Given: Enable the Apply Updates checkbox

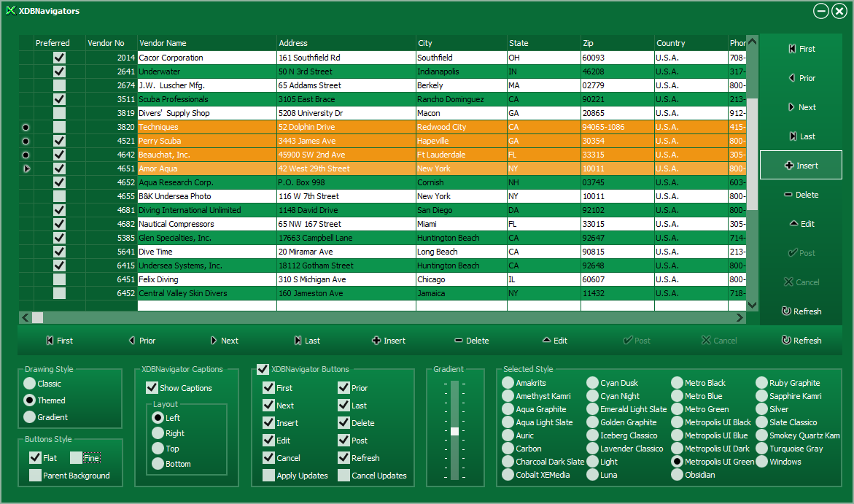Looking at the screenshot, I should pyautogui.click(x=269, y=476).
